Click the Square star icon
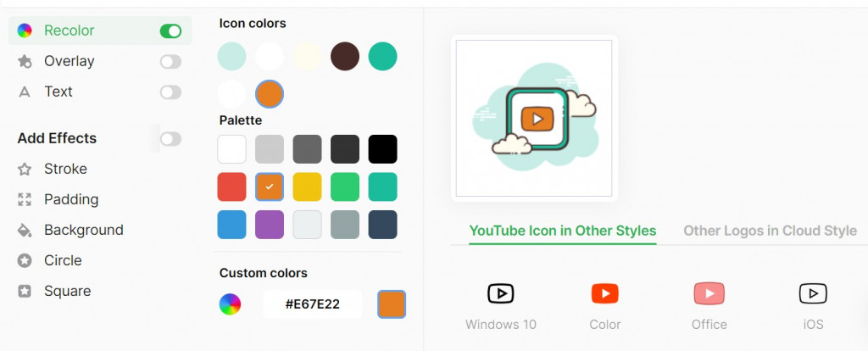Screen dimensions: 868x351 (25, 291)
